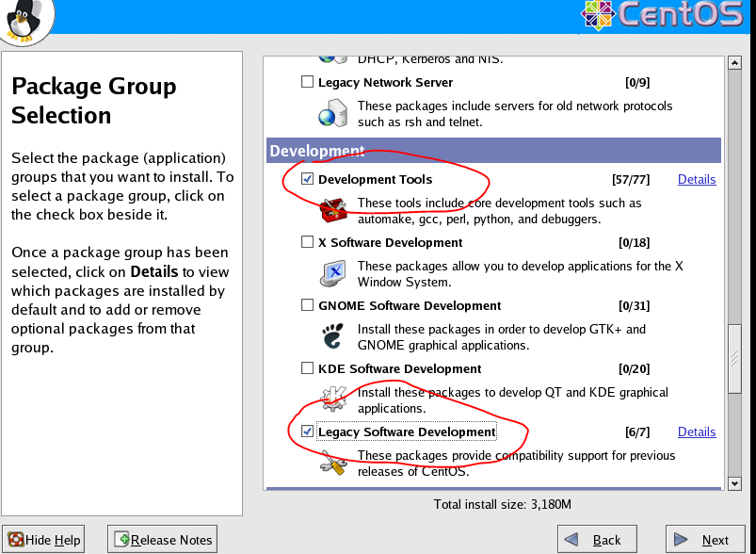Click the Development section header

point(493,151)
